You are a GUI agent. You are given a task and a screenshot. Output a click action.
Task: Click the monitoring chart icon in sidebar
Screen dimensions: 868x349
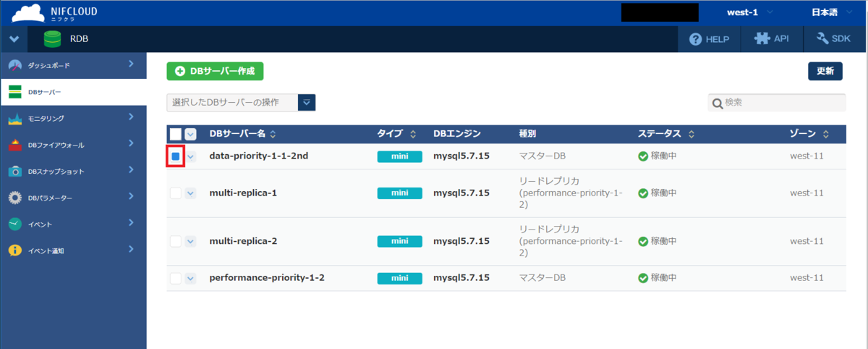click(15, 118)
